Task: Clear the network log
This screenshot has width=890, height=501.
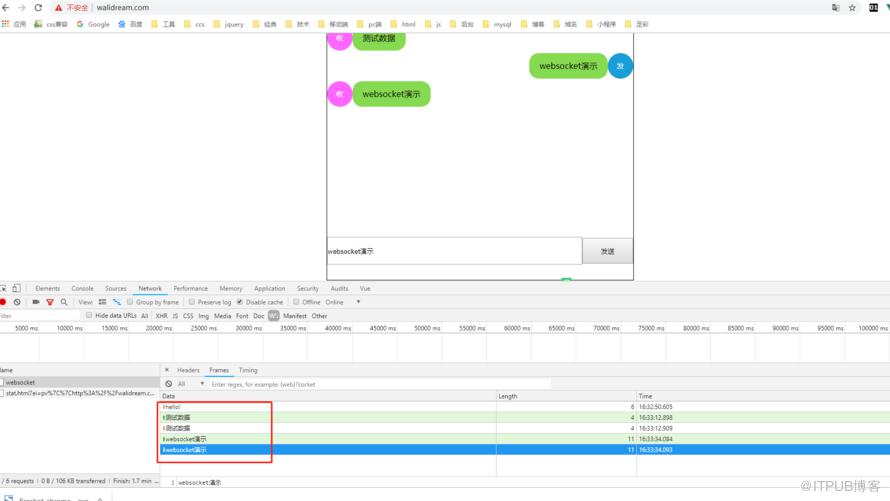Action: [x=17, y=302]
